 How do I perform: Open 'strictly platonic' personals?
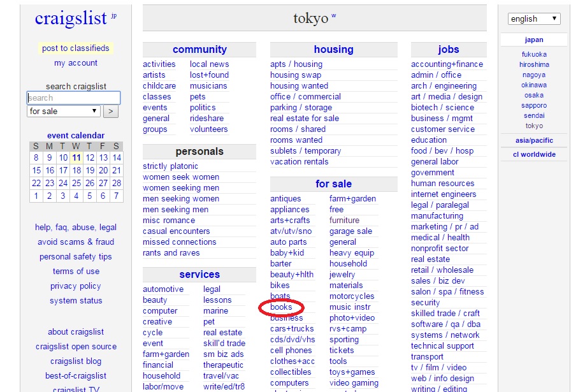pyautogui.click(x=170, y=166)
